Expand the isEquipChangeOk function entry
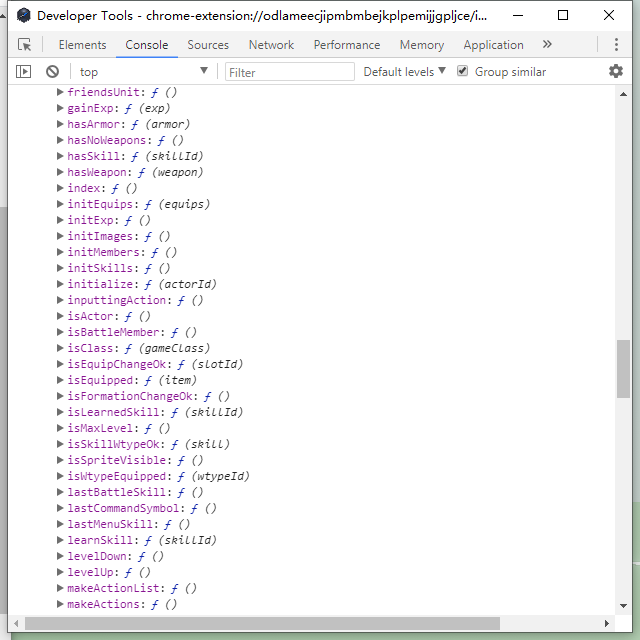 [x=60, y=364]
